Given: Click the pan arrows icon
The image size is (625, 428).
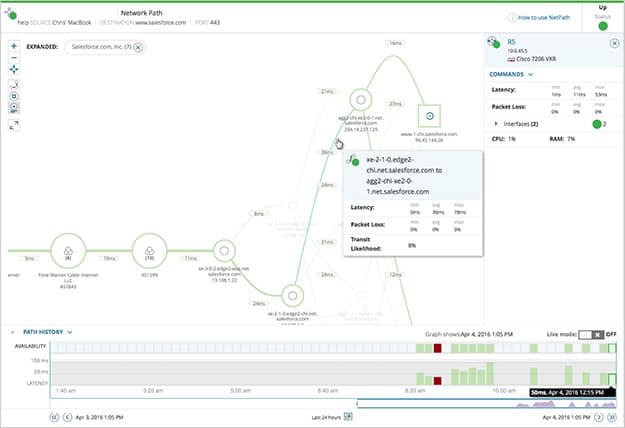Looking at the screenshot, I should (14, 70).
